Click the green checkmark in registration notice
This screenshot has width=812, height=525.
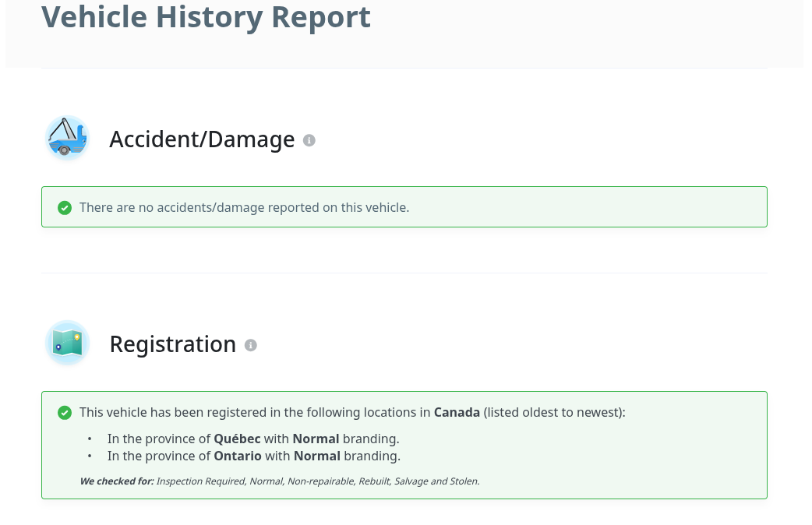click(65, 412)
